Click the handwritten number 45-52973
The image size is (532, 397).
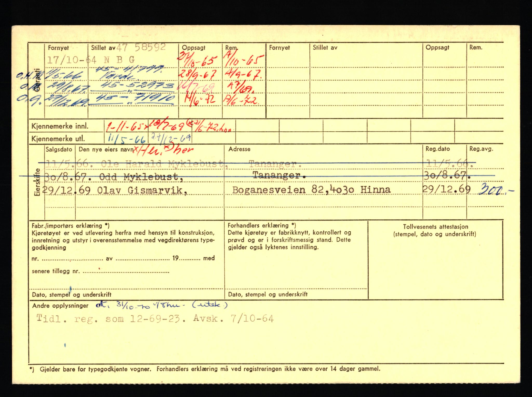tap(137, 86)
